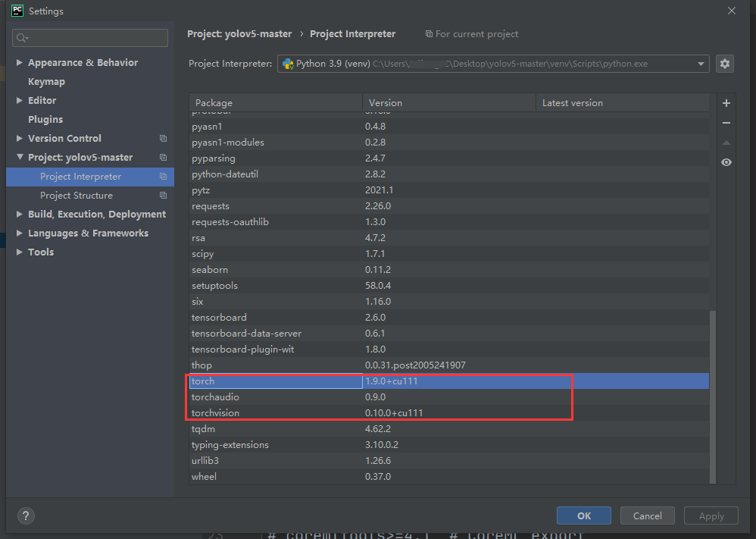Select the torchaudio package row
Image resolution: width=756 pixels, height=539 pixels.
[449, 397]
